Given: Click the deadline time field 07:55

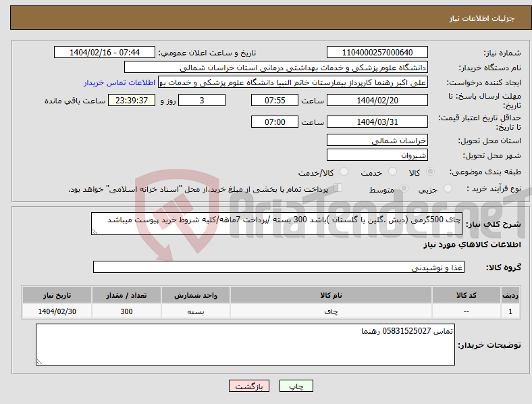Looking at the screenshot, I should [x=275, y=100].
